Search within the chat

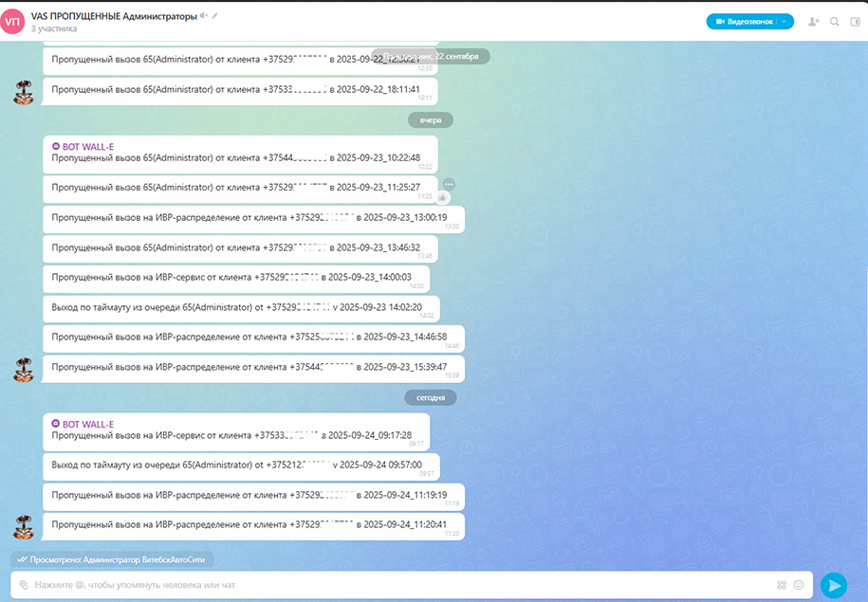835,22
